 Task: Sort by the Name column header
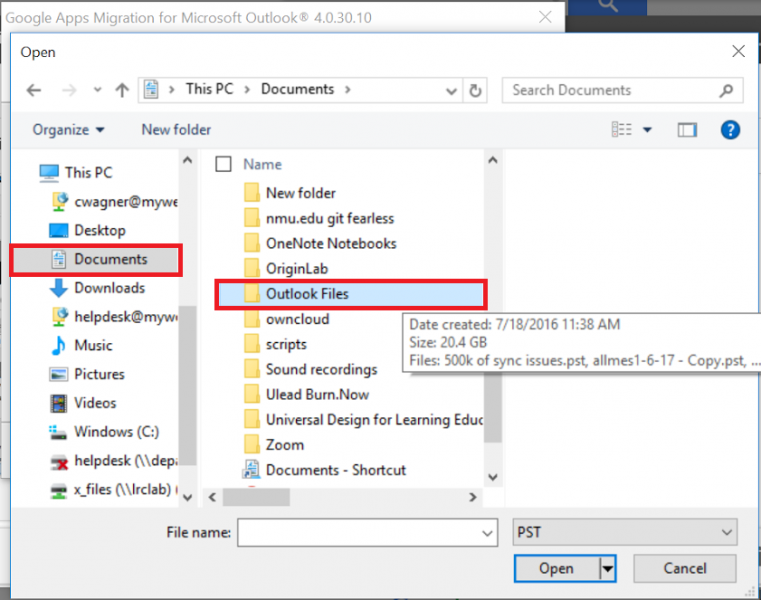tap(263, 165)
